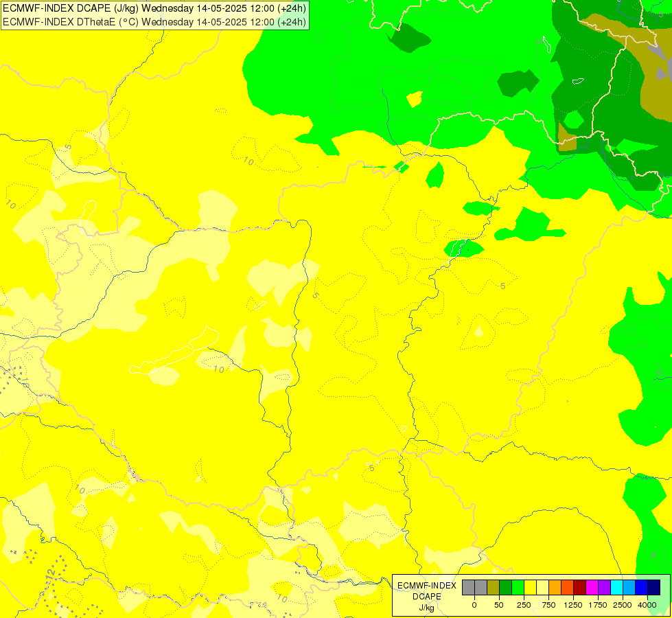Image resolution: width=672 pixels, height=618 pixels.
Task: Click the dark green legend swatch
Action: pyautogui.click(x=505, y=588)
